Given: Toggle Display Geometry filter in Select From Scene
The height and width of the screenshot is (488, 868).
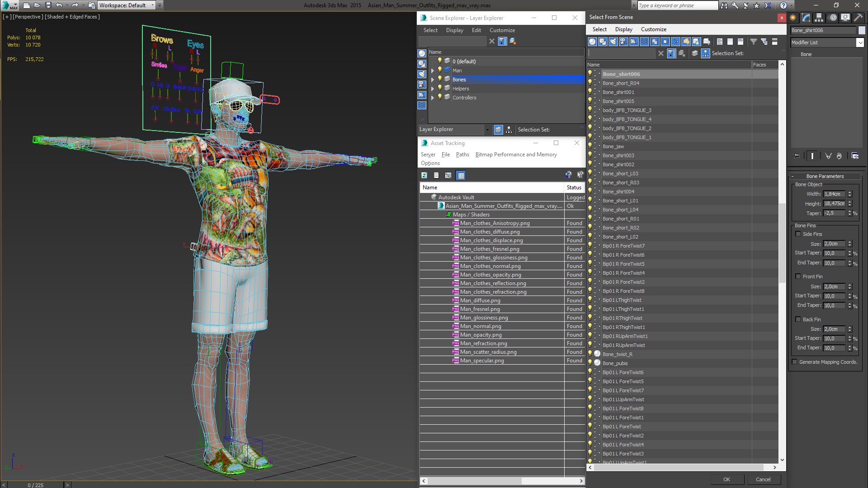Looking at the screenshot, I should [x=592, y=42].
